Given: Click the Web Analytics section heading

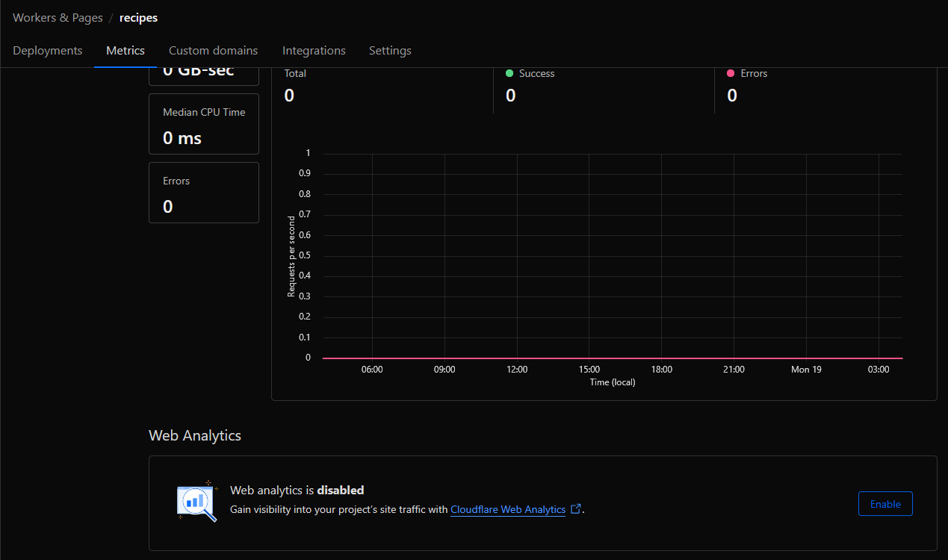Looking at the screenshot, I should pos(195,435).
